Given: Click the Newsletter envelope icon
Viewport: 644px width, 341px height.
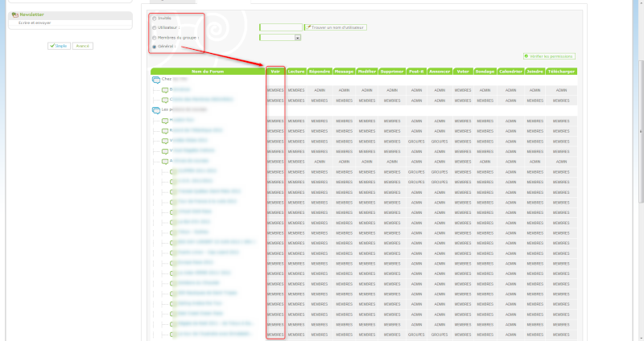Looking at the screenshot, I should click(14, 14).
